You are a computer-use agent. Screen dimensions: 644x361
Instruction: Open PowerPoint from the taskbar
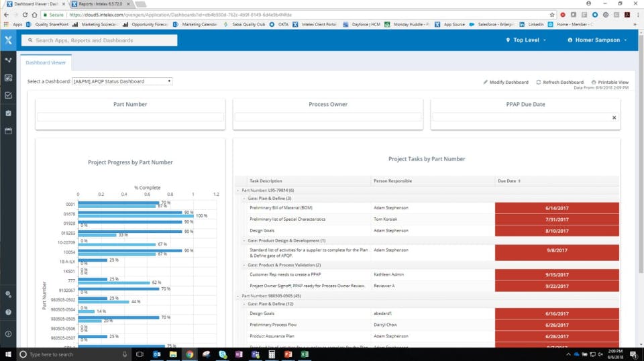tap(288, 354)
